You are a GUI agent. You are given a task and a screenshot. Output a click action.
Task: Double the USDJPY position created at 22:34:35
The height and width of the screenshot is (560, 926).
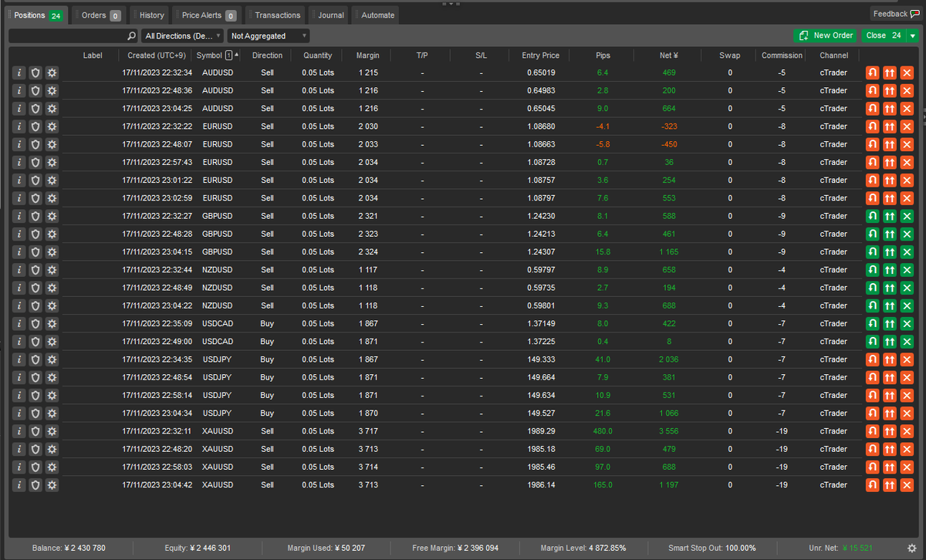890,359
